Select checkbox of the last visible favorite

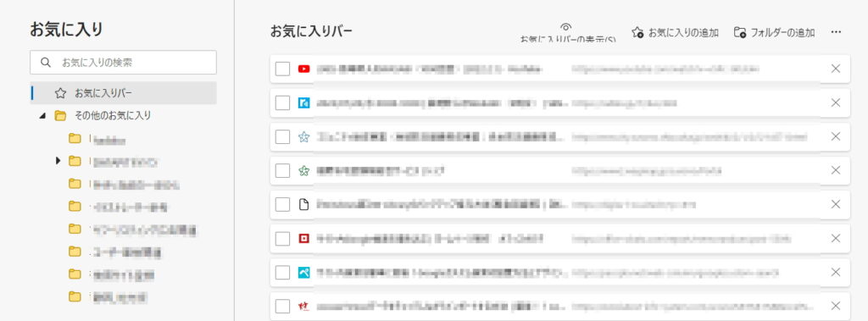(282, 306)
